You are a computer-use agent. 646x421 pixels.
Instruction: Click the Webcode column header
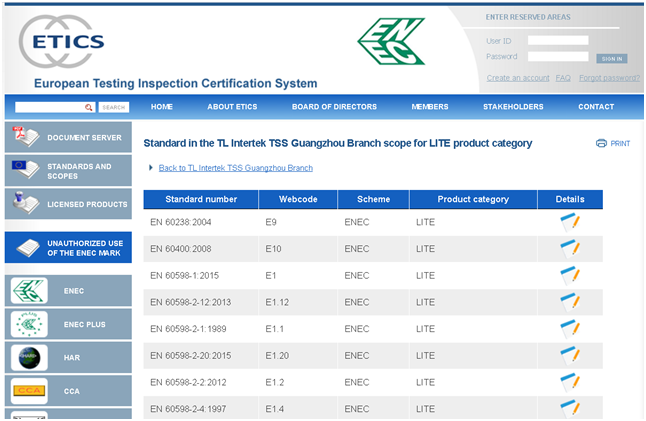point(298,199)
